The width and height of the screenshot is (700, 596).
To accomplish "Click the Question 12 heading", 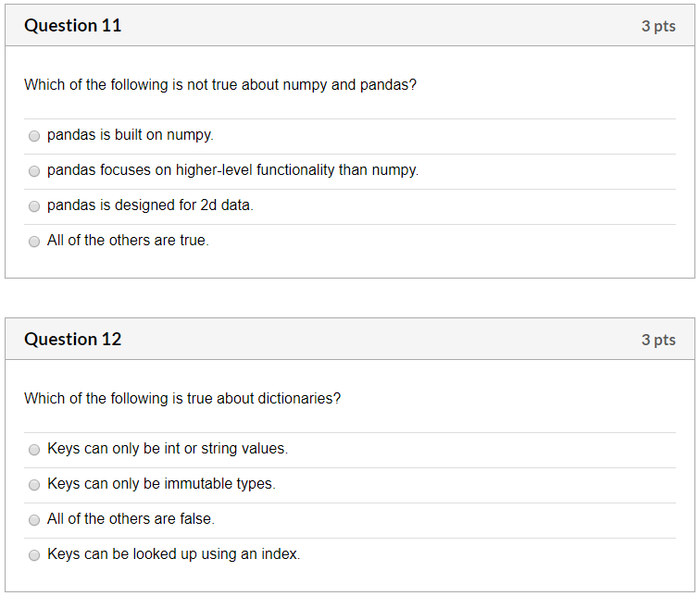I will (73, 339).
